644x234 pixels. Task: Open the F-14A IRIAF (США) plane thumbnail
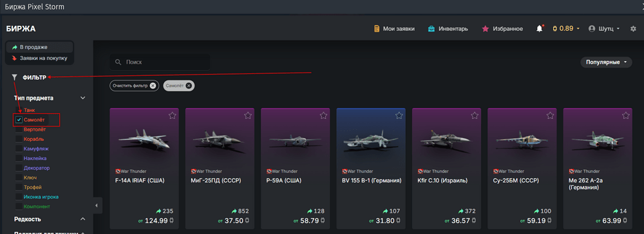pyautogui.click(x=144, y=141)
